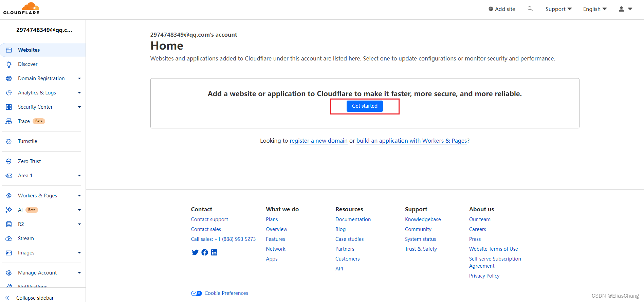Click the Turnstile icon
Screen dimensions: 644x302
9,141
